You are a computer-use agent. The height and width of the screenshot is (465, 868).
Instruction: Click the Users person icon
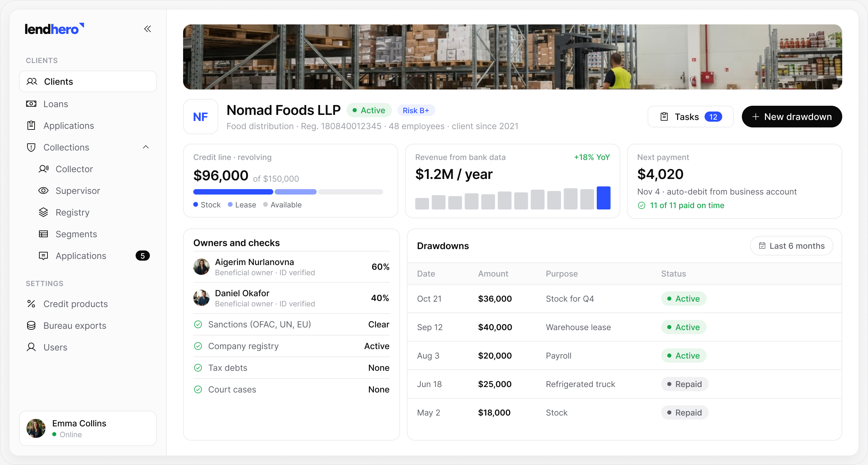(31, 347)
